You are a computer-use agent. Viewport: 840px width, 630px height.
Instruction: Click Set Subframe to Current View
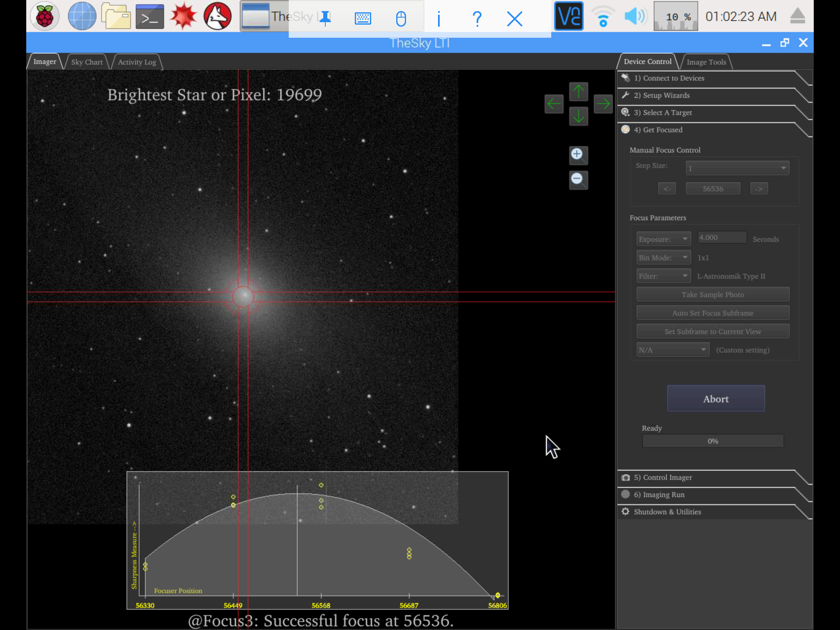(x=713, y=331)
